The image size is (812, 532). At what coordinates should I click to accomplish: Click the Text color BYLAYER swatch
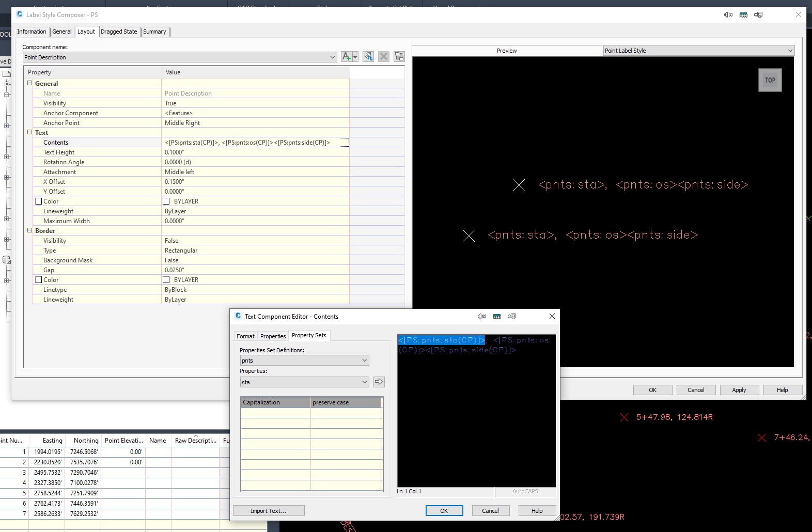click(x=166, y=201)
